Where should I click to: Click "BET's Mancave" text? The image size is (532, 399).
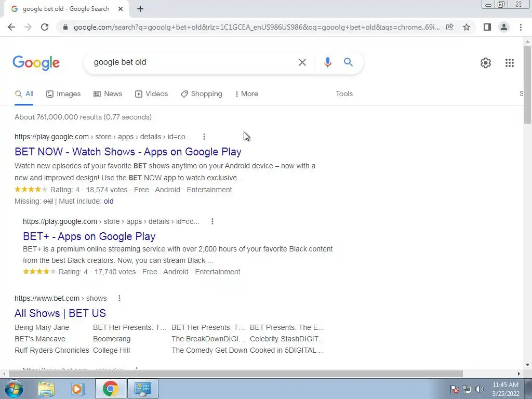point(39,339)
